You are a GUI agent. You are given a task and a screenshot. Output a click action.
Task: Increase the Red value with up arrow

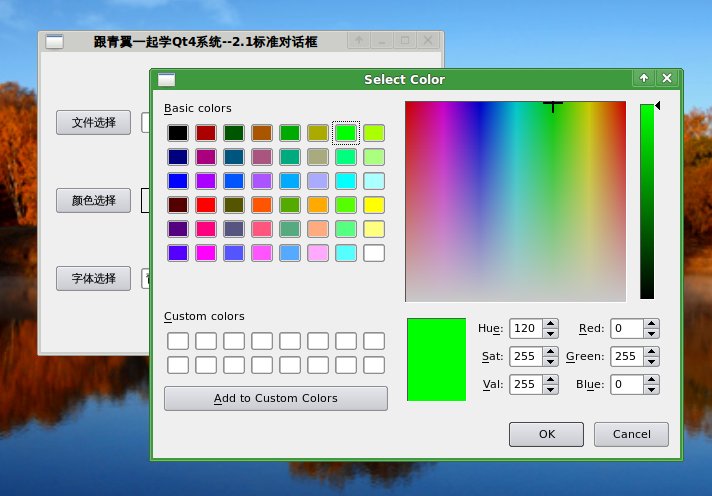coord(652,323)
